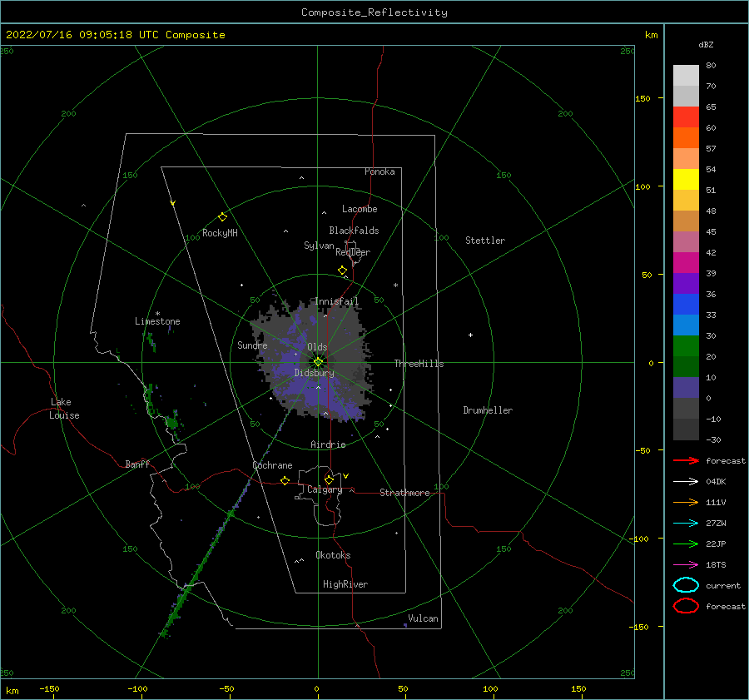Click the yellow V marker northeast of Calgary
This screenshot has width=749, height=700.
click(x=346, y=476)
